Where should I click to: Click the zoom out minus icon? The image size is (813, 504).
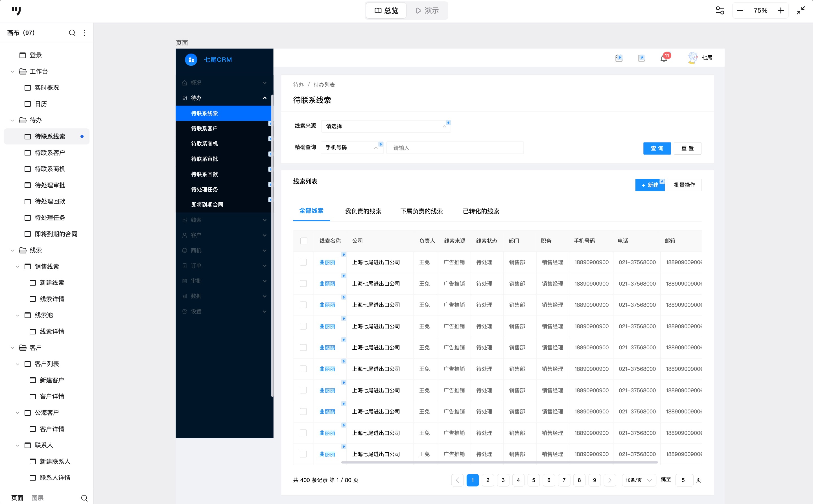coord(740,11)
